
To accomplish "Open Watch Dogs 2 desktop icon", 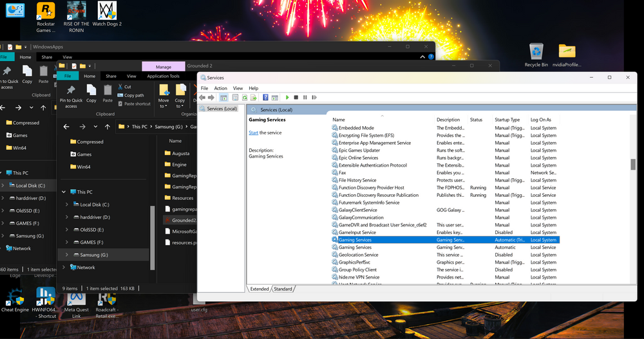I will [x=107, y=14].
